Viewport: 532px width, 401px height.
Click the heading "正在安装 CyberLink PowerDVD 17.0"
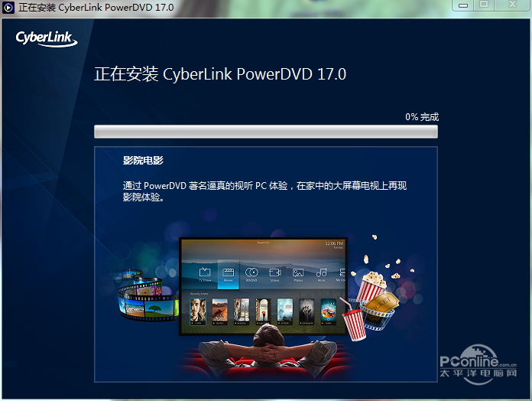[220, 74]
